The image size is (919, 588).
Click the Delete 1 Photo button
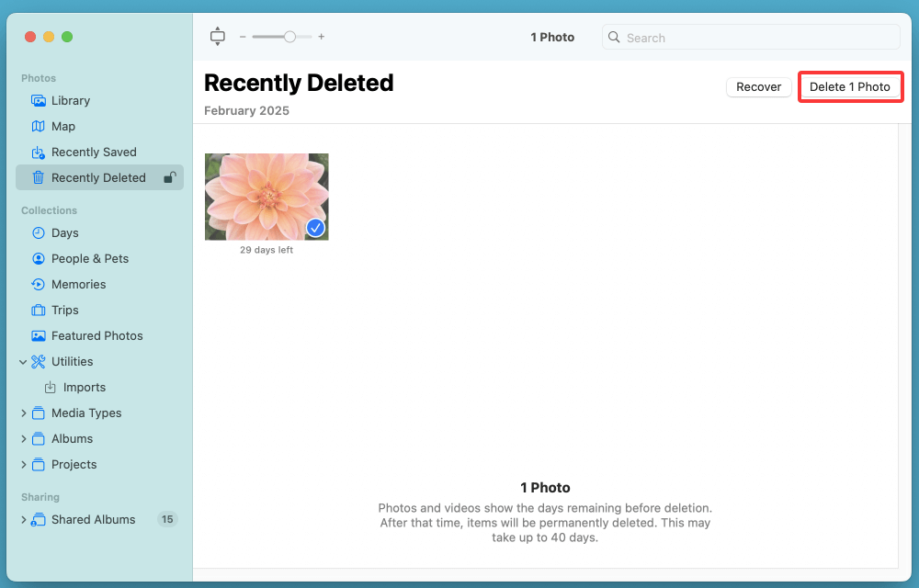coord(849,86)
